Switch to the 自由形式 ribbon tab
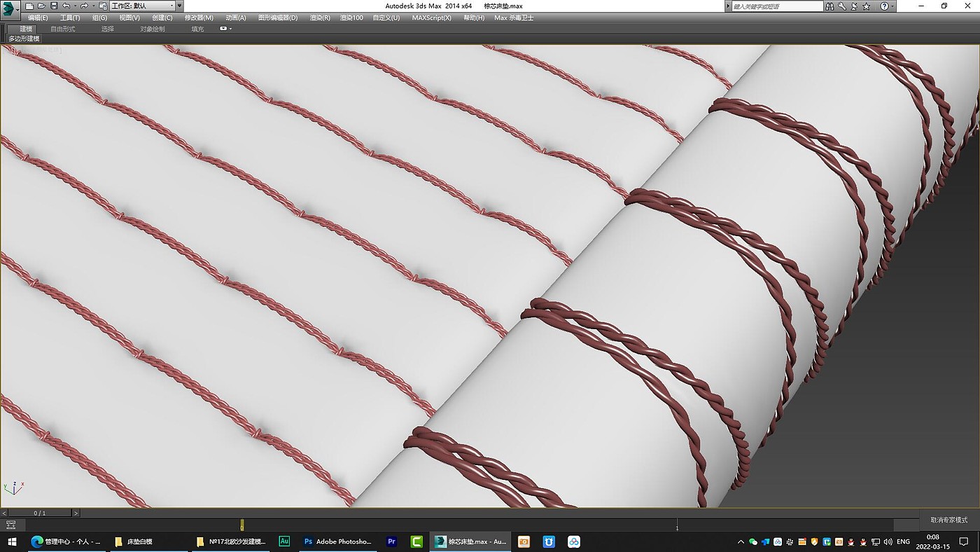The width and height of the screenshot is (980, 552). click(62, 29)
